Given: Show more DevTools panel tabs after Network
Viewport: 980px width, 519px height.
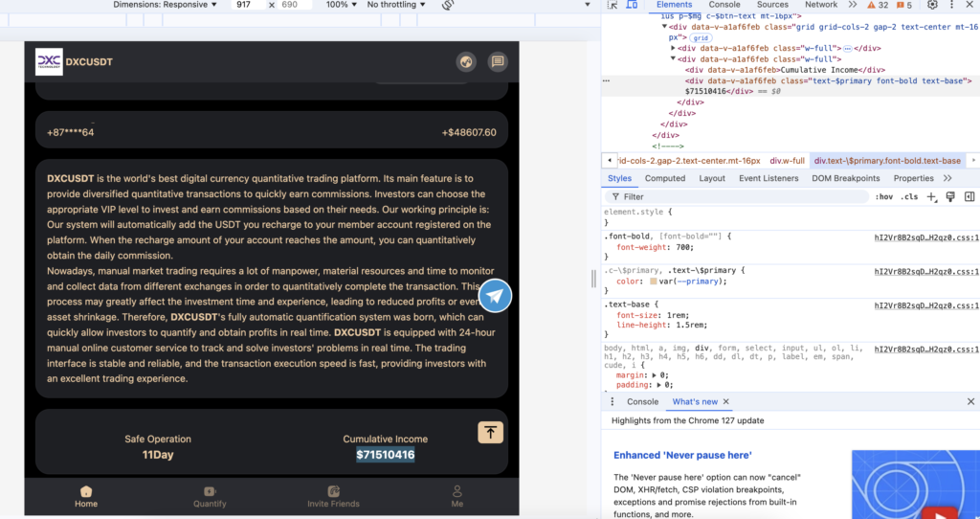Looking at the screenshot, I should pyautogui.click(x=853, y=5).
